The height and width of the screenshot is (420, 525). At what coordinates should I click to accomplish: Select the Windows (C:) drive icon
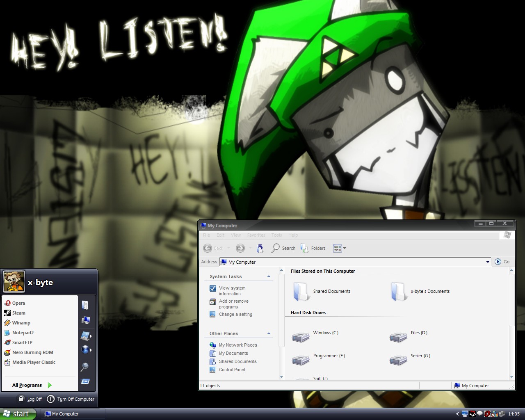pyautogui.click(x=301, y=337)
